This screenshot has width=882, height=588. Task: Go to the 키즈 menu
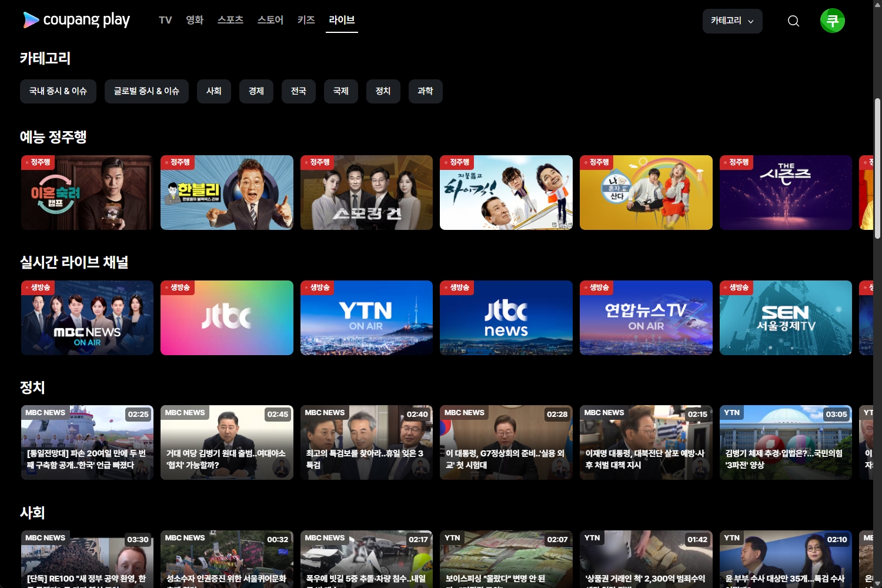tap(306, 20)
